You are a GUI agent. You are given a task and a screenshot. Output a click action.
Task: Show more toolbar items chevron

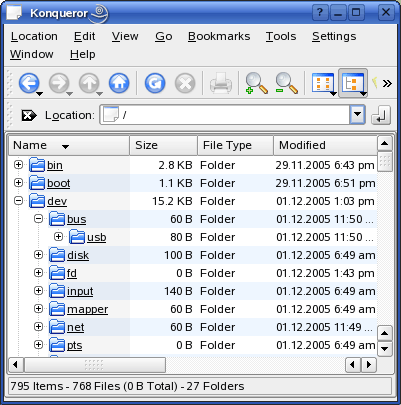(x=387, y=83)
